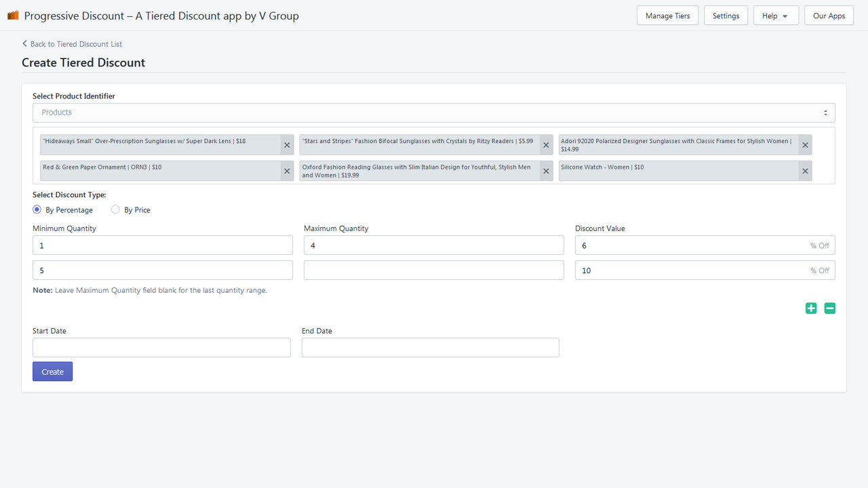The width and height of the screenshot is (868, 488).
Task: Click the Red & Green Paper Ornament text
Action: point(102,167)
